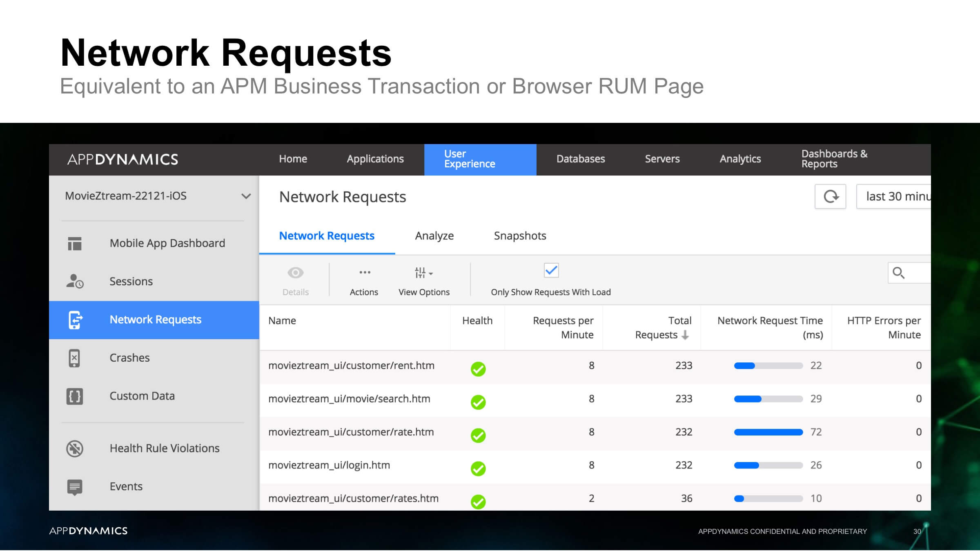This screenshot has width=980, height=551.
Task: Click the Custom Data braces icon
Action: [x=75, y=396]
